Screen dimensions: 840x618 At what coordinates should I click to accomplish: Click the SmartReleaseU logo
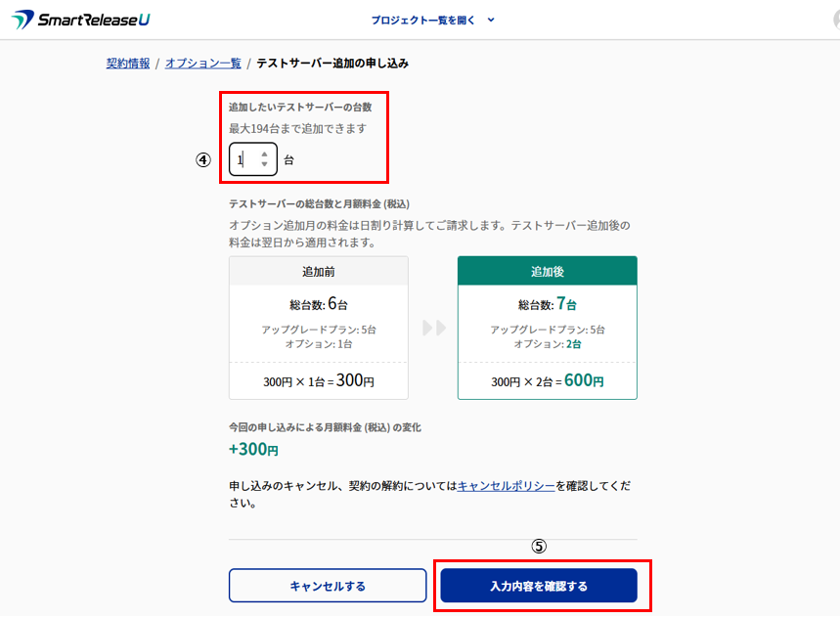[x=81, y=20]
